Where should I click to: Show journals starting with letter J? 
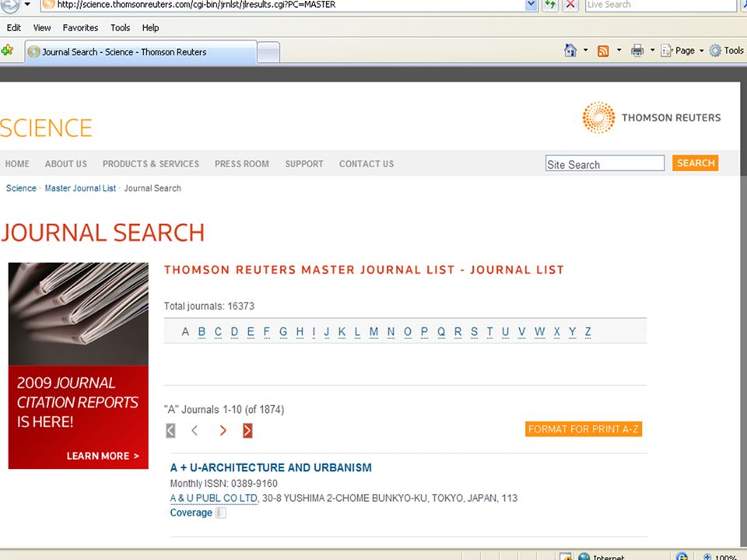click(326, 332)
